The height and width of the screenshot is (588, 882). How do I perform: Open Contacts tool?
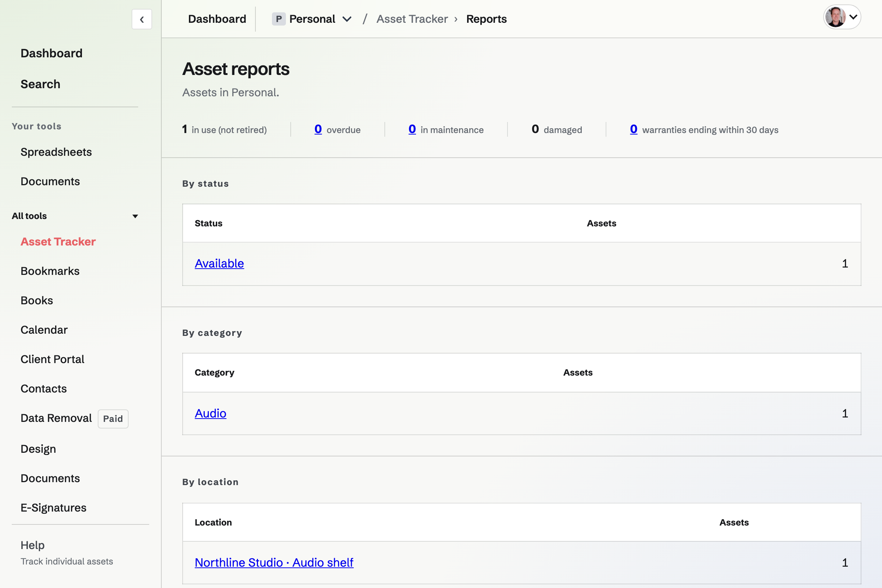click(44, 388)
